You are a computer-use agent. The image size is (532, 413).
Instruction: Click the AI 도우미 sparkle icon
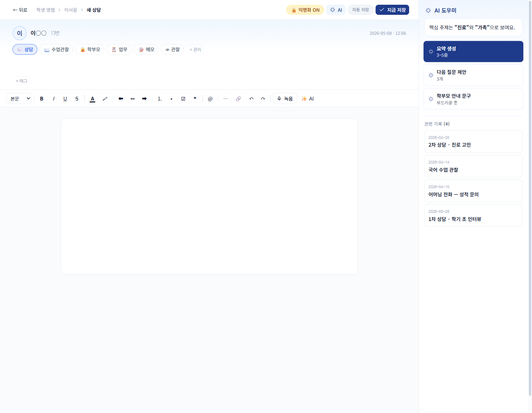428,11
